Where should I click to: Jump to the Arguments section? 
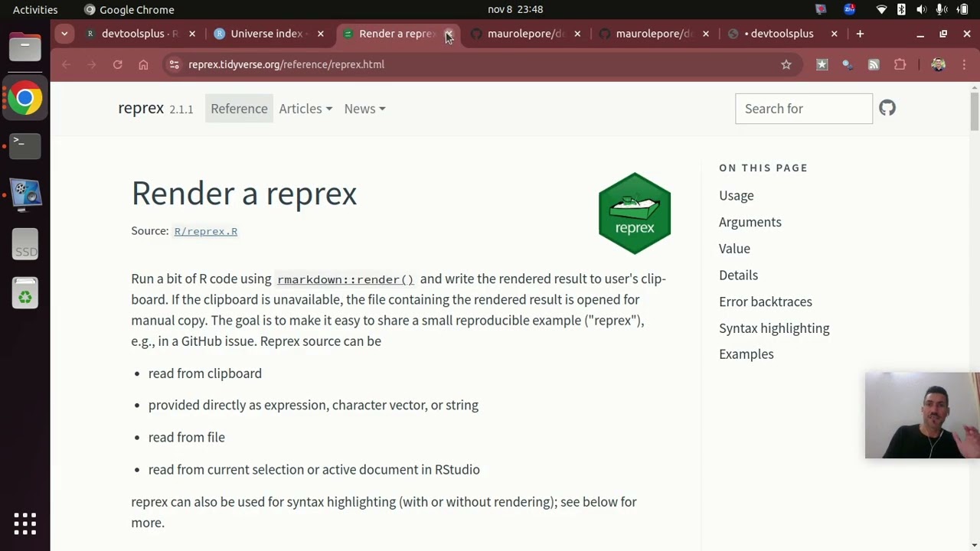click(750, 222)
